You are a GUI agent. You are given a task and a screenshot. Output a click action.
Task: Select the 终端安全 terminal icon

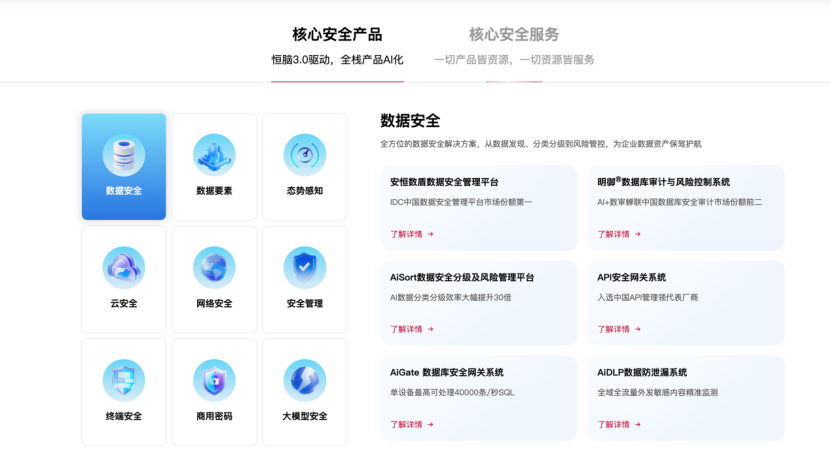pos(124,381)
